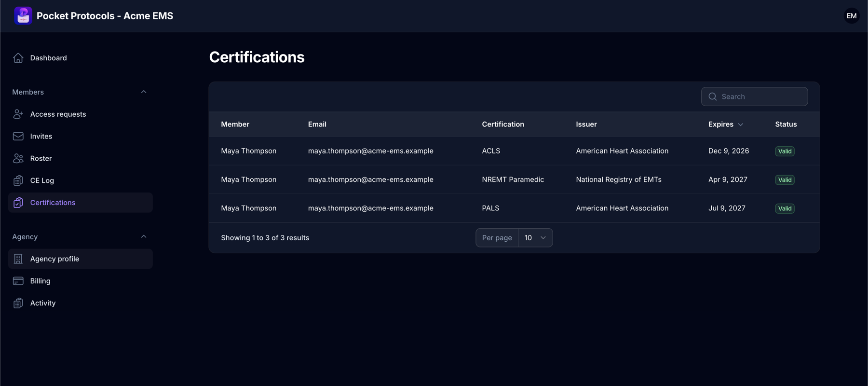Click the Pocket Protocols - Acme EMS title
This screenshot has height=386, width=868.
tap(105, 16)
